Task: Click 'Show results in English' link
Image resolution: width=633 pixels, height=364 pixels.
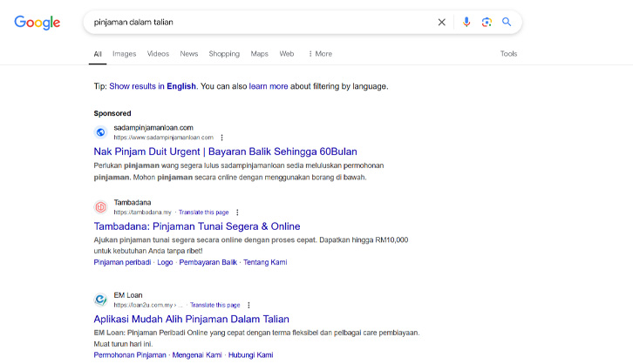Action: tap(153, 86)
